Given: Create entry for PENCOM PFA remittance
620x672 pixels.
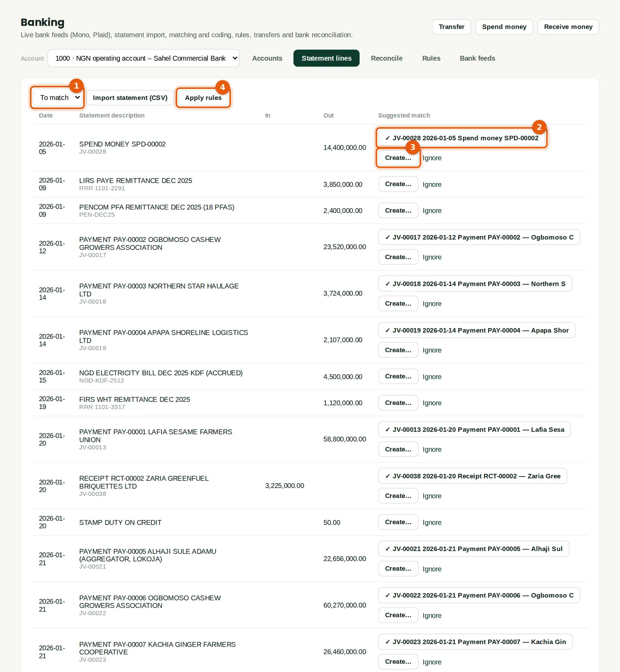Looking at the screenshot, I should [398, 211].
